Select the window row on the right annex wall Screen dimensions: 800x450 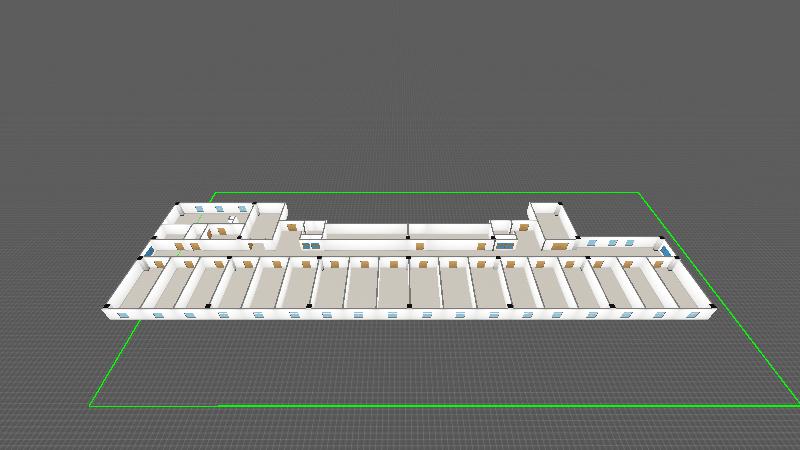615,242
